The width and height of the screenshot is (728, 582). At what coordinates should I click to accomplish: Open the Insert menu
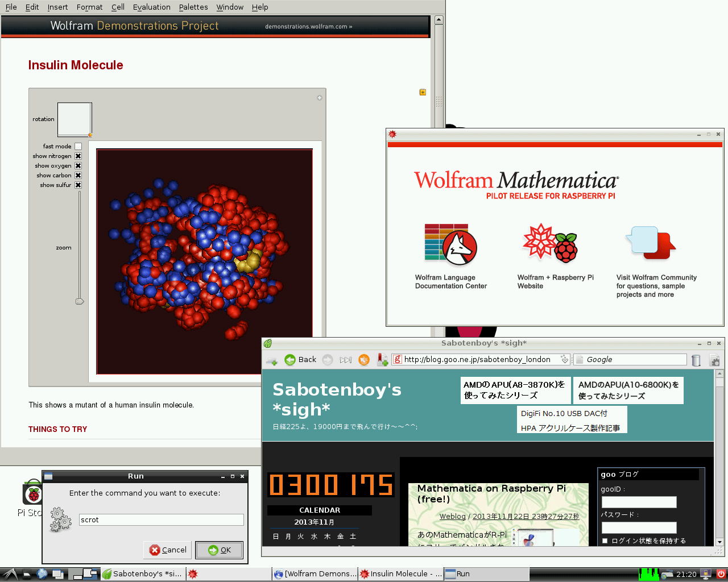pyautogui.click(x=57, y=7)
